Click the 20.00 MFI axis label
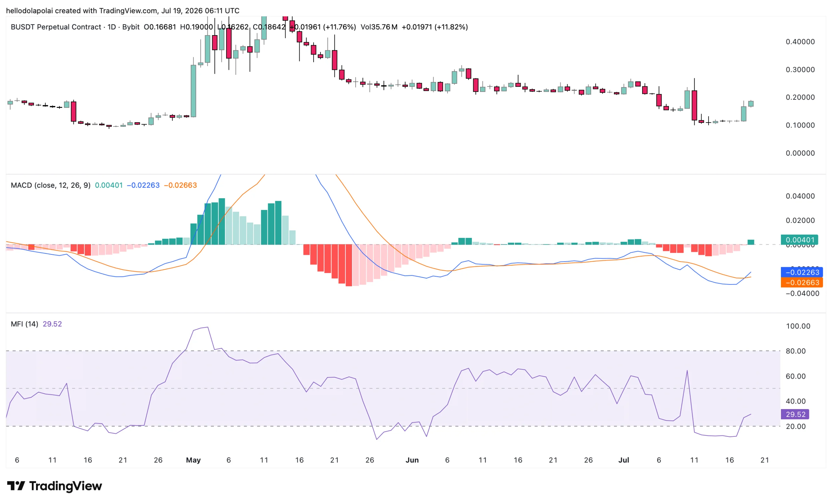The width and height of the screenshot is (832, 504). point(796,426)
